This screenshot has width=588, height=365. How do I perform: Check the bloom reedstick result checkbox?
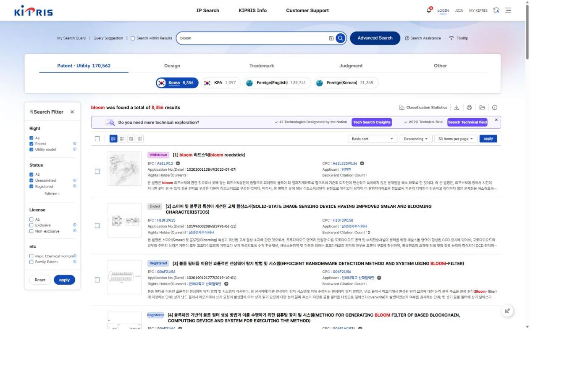coord(97,172)
